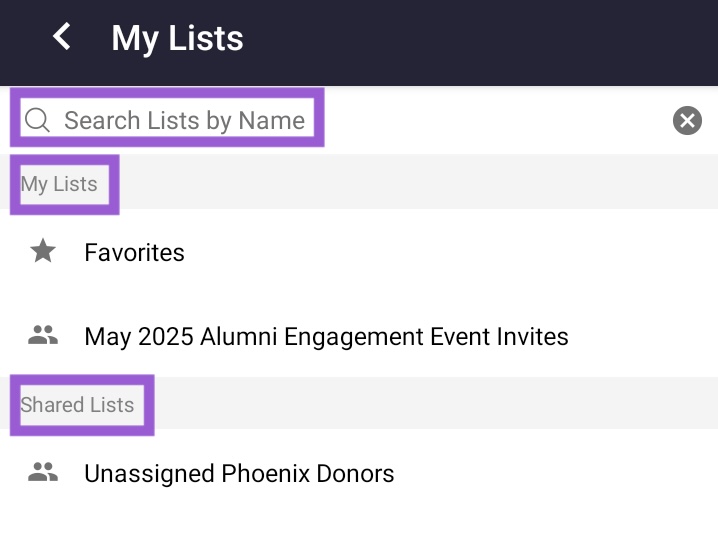Click the star icon beside Favorites

(43, 251)
